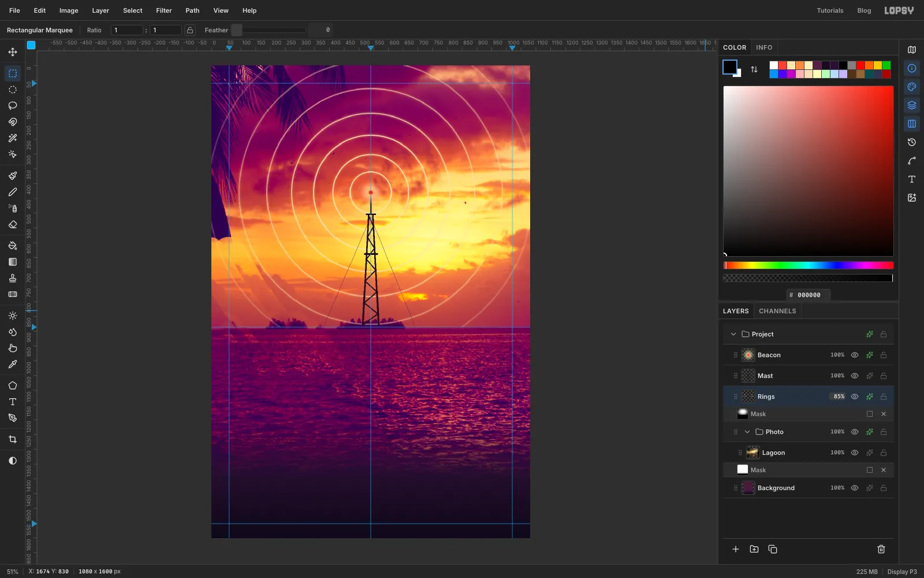Hide the Mast layer

[x=855, y=376]
